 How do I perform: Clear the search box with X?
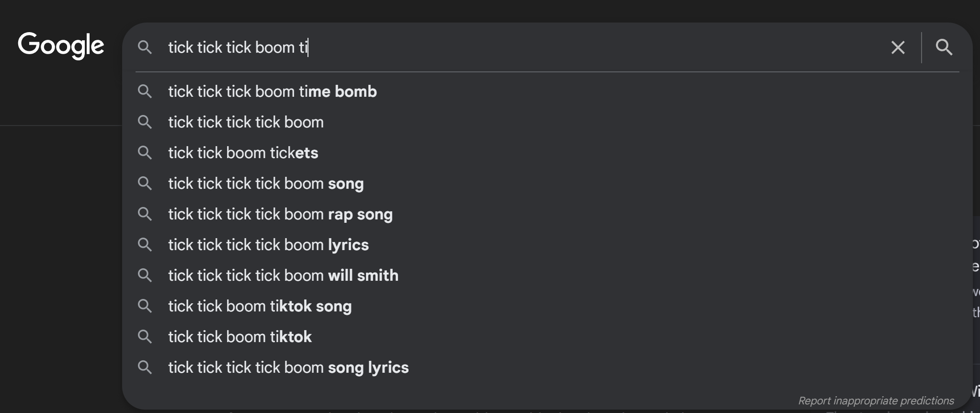pyautogui.click(x=898, y=47)
